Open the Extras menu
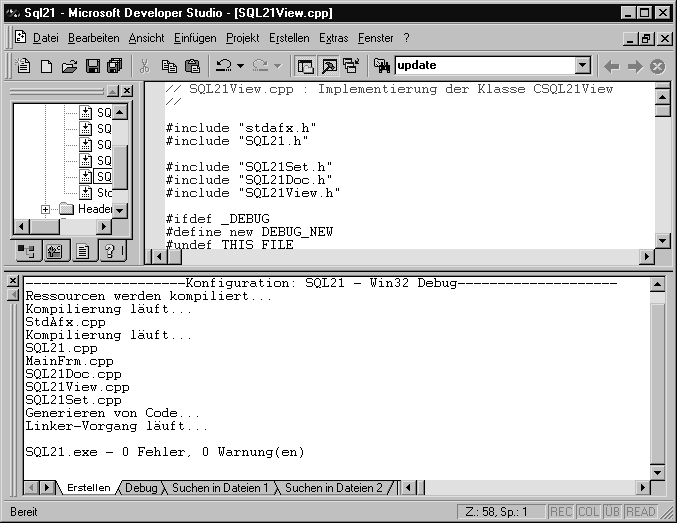This screenshot has width=677, height=523. [x=333, y=38]
